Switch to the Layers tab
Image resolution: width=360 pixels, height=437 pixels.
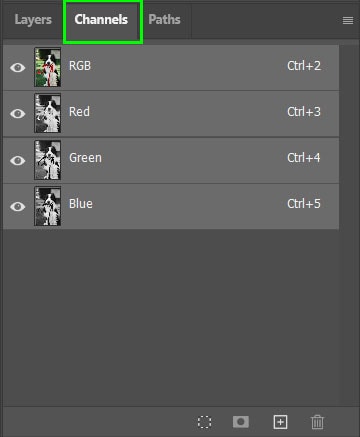coord(33,20)
